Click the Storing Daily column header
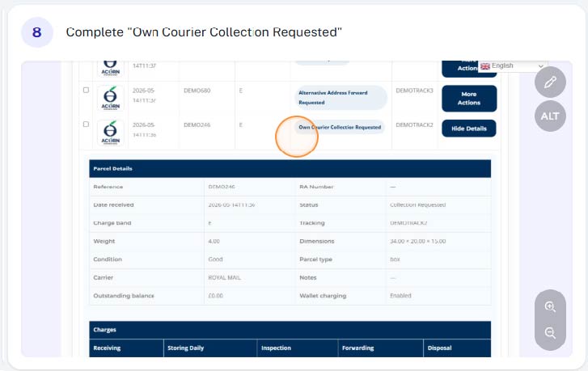Viewport: 588px width, 371px height. [x=210, y=348]
